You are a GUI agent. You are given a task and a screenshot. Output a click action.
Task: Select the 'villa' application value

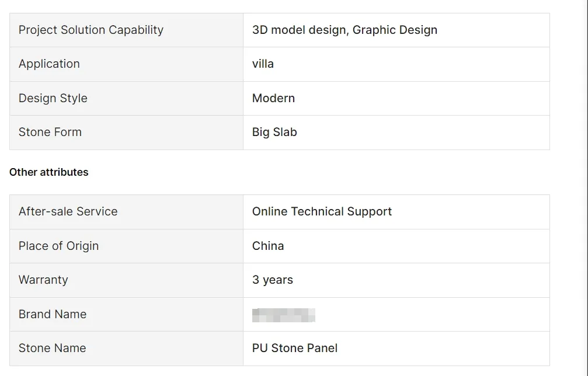point(263,64)
